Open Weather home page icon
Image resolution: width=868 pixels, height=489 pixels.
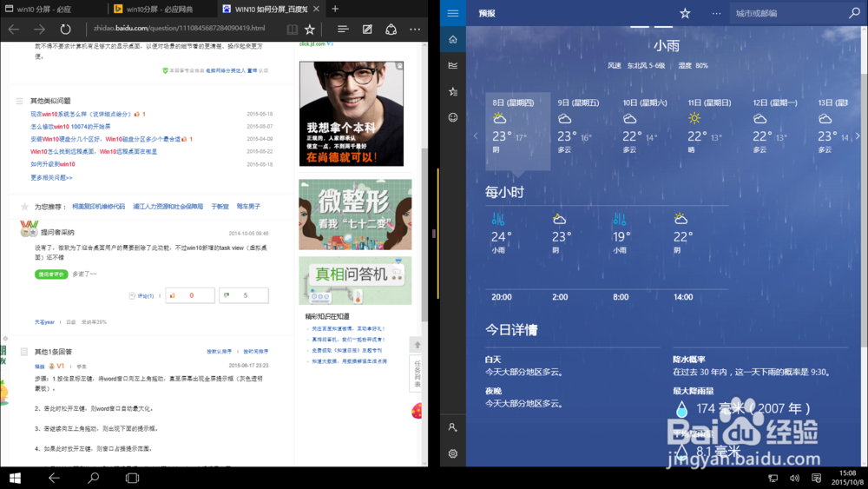pos(453,39)
